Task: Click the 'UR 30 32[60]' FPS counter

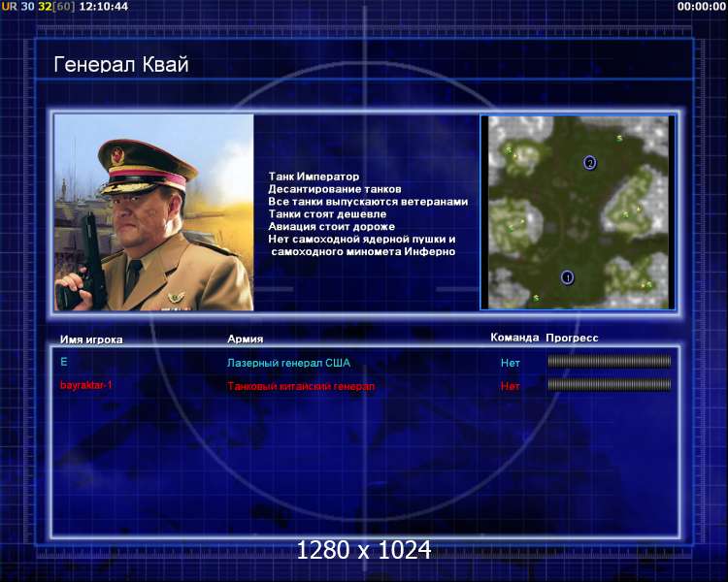Action: 38,7
